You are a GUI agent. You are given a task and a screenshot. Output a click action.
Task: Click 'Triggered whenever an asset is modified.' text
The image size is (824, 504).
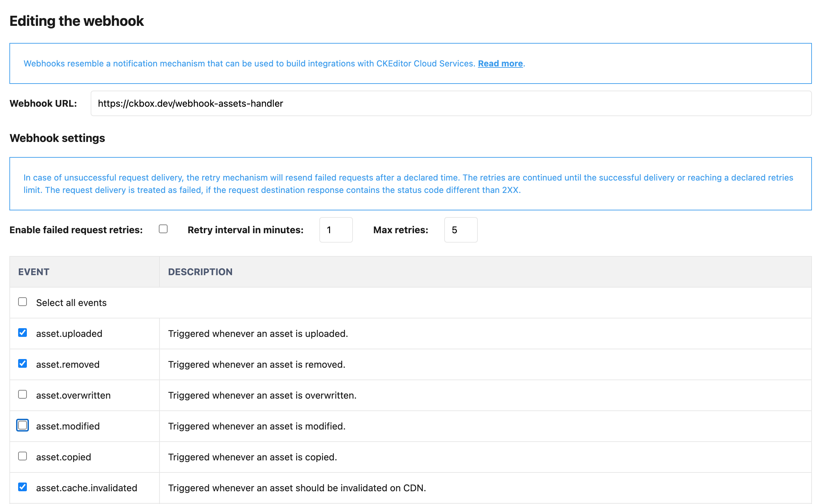point(257,426)
